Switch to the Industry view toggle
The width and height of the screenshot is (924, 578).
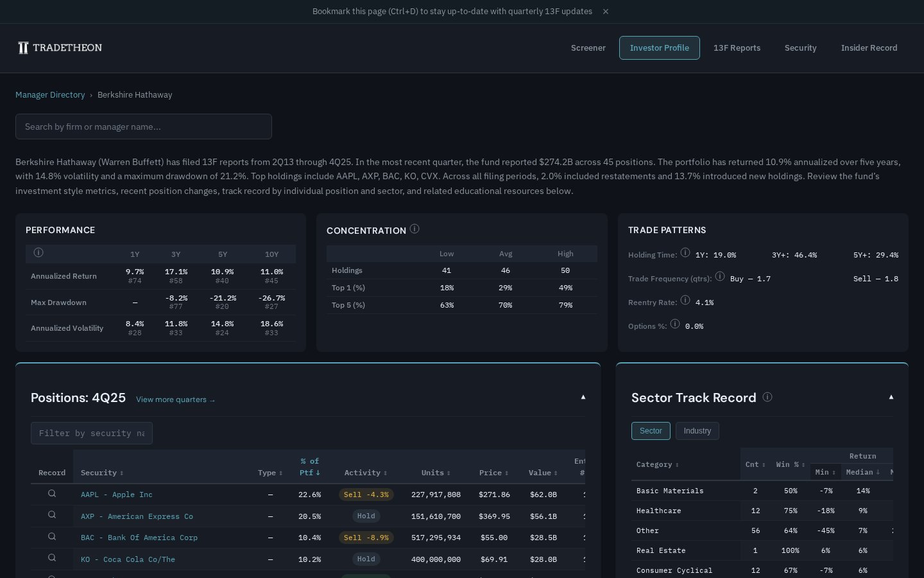tap(697, 431)
